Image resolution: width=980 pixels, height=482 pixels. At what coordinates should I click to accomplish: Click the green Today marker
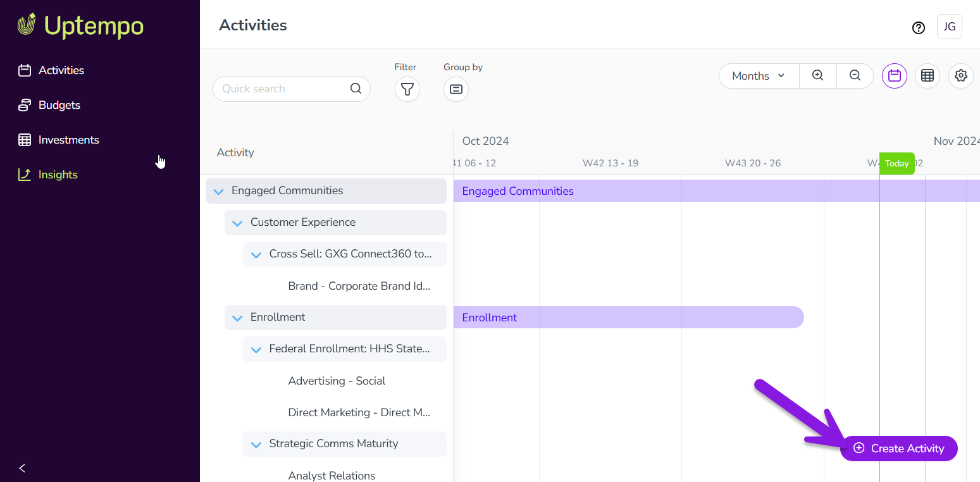click(x=897, y=163)
